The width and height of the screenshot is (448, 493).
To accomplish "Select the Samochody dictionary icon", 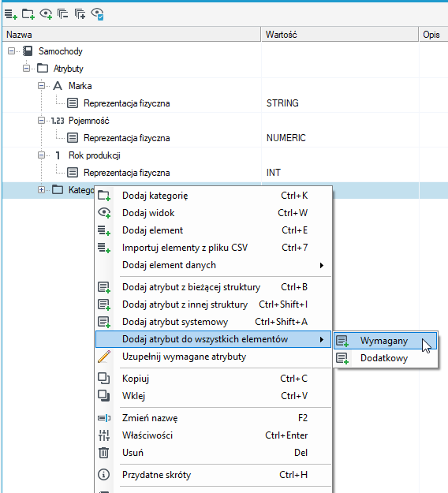I will [x=28, y=51].
